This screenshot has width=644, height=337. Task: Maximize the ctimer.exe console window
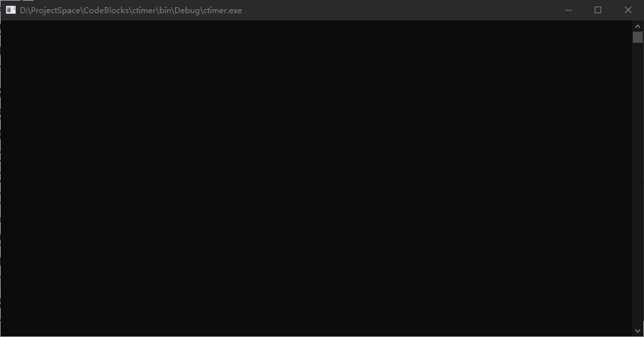[598, 10]
